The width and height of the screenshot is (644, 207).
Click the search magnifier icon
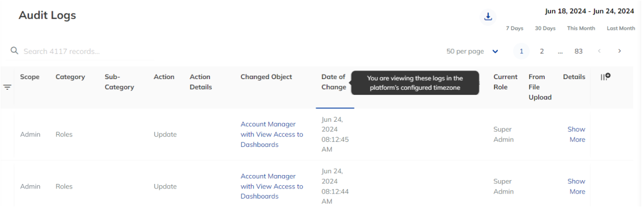point(15,50)
